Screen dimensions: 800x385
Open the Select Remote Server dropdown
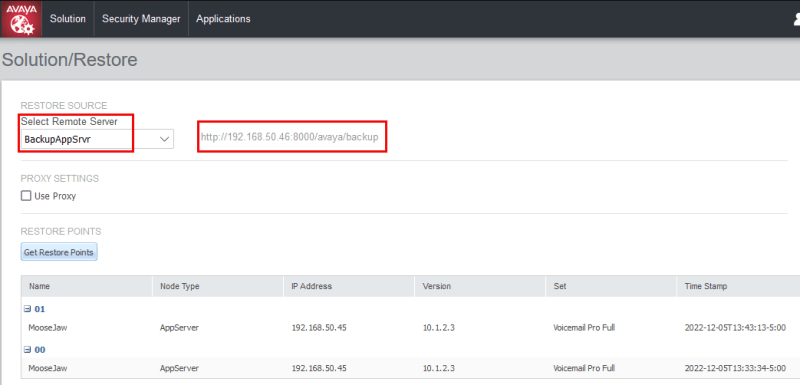pos(97,139)
